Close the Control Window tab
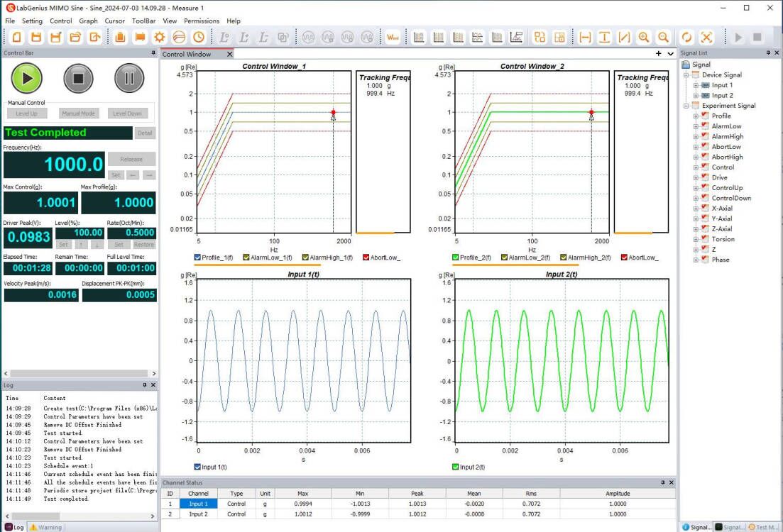The image size is (783, 532). pyautogui.click(x=230, y=54)
